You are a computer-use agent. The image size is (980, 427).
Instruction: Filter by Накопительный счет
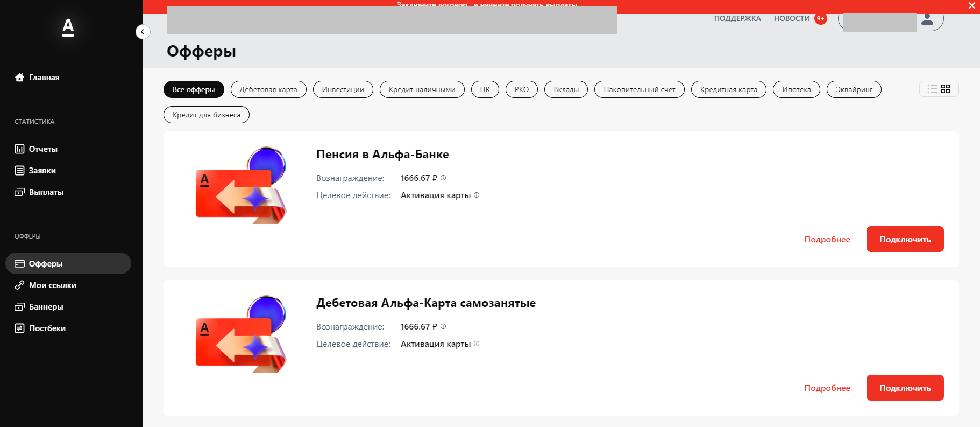pos(640,89)
